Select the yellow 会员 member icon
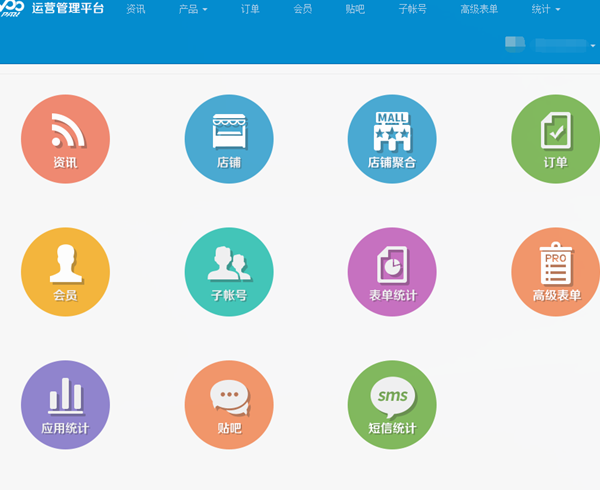This screenshot has width=600, height=490. click(x=65, y=272)
